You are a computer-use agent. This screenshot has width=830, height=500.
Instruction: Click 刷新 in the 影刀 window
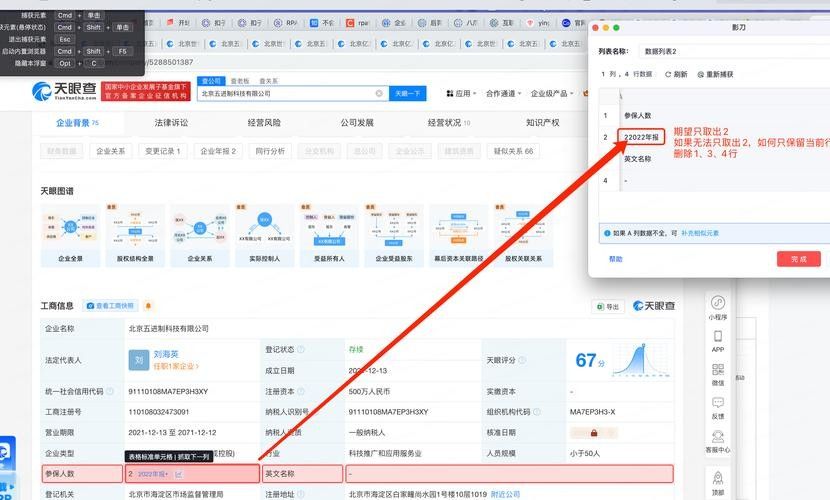tap(676, 75)
